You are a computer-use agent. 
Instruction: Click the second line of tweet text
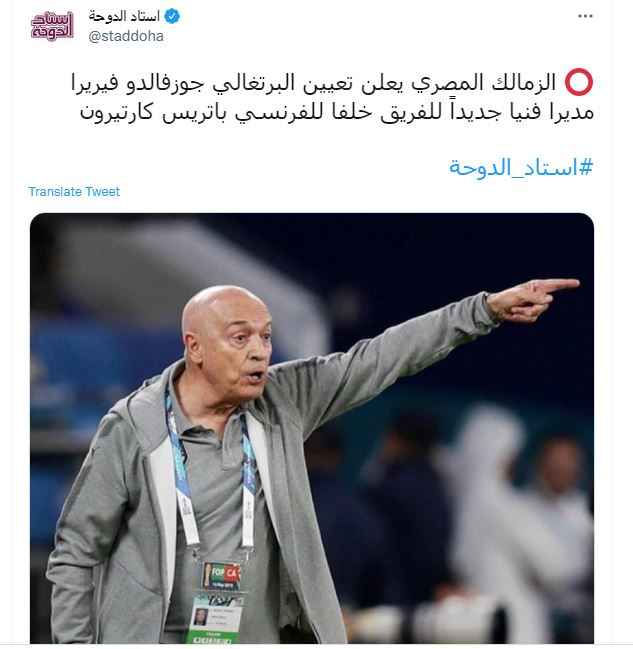pos(337,113)
